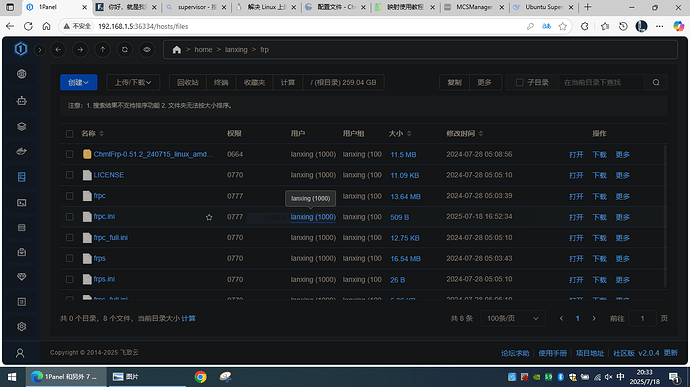Viewport: 690px width, 387px height.
Task: Favorite frpc.ini with the star icon
Action: [209, 217]
